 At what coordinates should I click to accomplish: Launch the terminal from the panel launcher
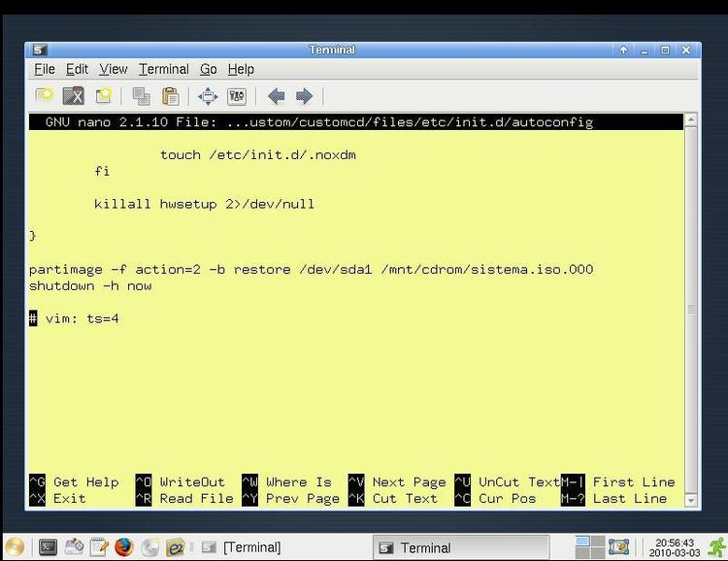pos(48,547)
